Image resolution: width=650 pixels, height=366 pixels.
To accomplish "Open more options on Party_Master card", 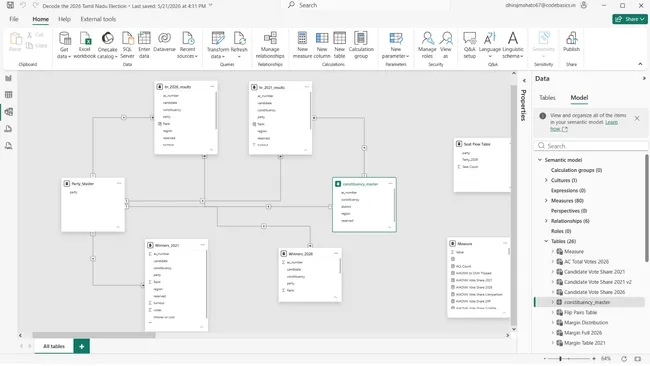I will click(119, 183).
